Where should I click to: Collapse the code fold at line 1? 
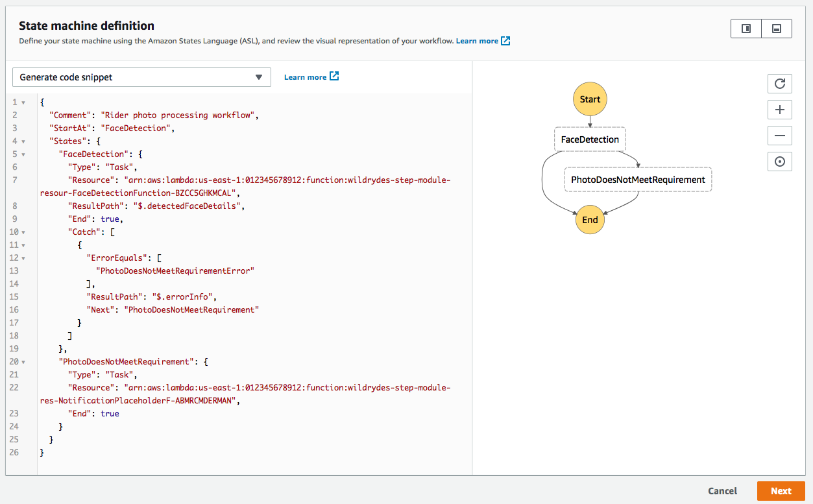23,102
